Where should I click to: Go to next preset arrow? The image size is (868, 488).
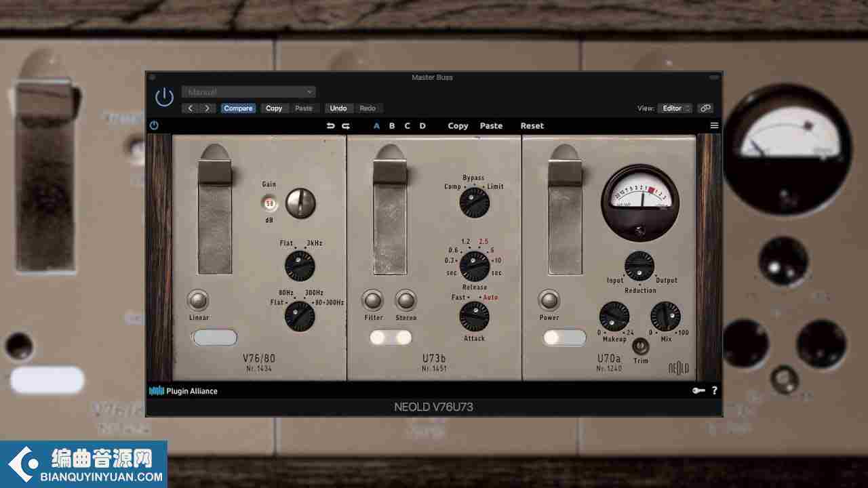[x=208, y=108]
